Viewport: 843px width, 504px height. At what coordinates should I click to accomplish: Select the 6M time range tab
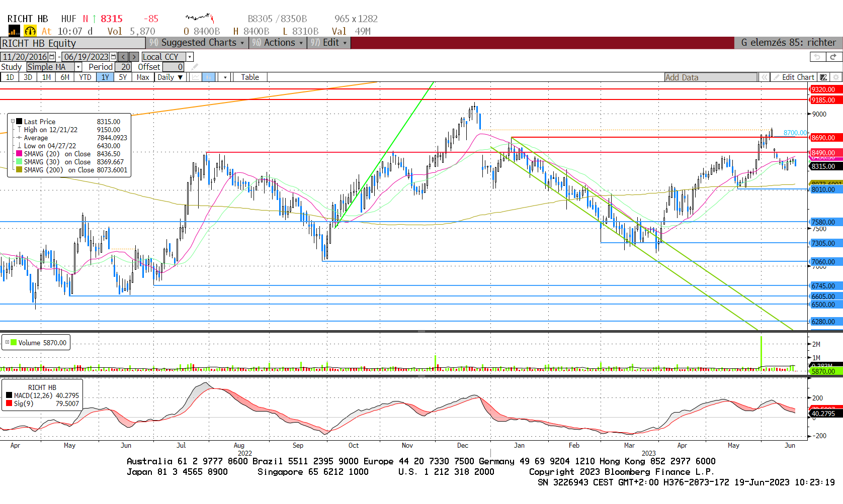tap(65, 77)
